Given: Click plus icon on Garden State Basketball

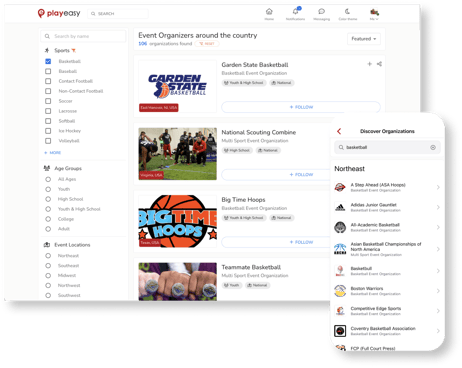Looking at the screenshot, I should tap(369, 64).
